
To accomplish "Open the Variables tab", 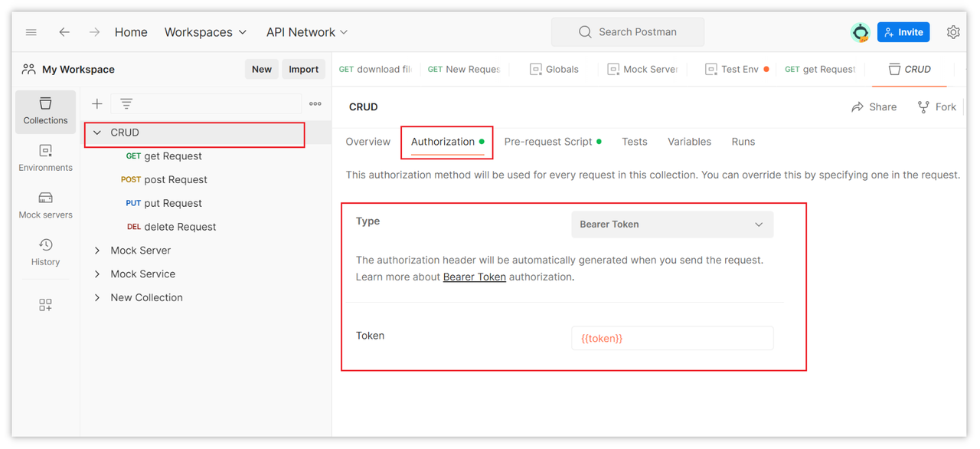I will 690,142.
